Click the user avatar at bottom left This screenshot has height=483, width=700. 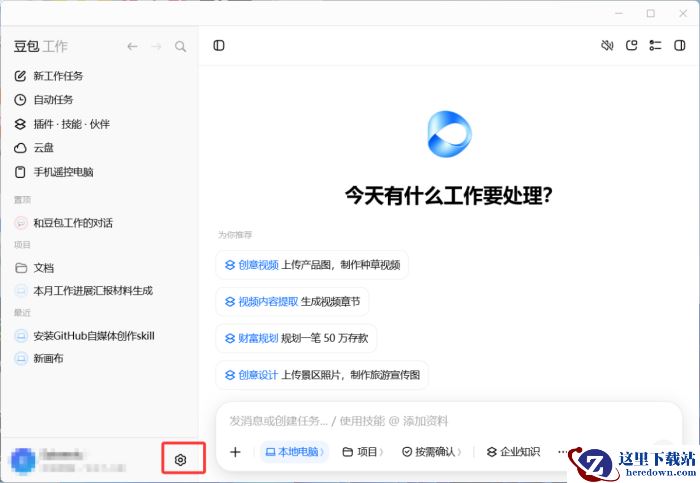click(23, 460)
